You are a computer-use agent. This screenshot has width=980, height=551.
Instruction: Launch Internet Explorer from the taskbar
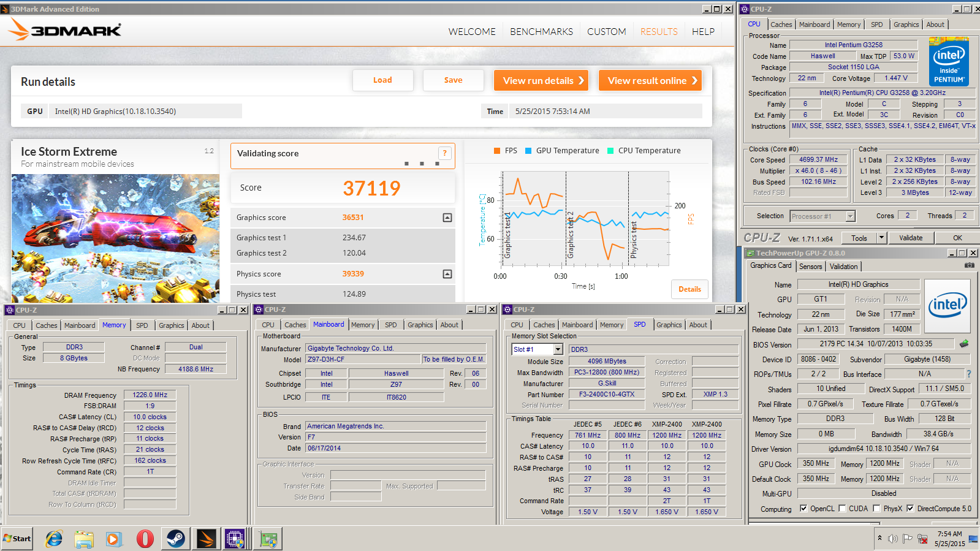tap(54, 539)
